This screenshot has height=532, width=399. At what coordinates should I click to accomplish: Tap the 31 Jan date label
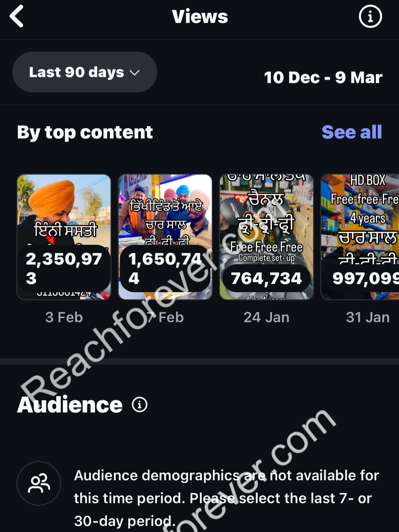(x=368, y=317)
